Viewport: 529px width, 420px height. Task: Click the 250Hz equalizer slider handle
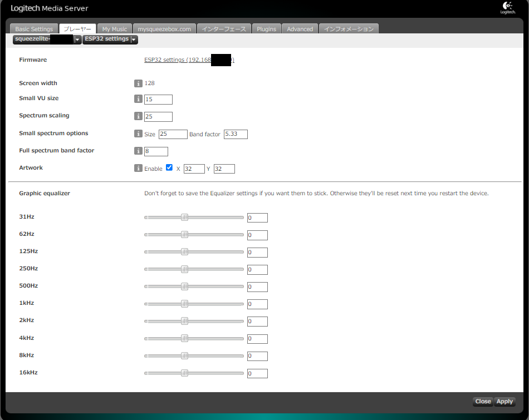tap(184, 269)
